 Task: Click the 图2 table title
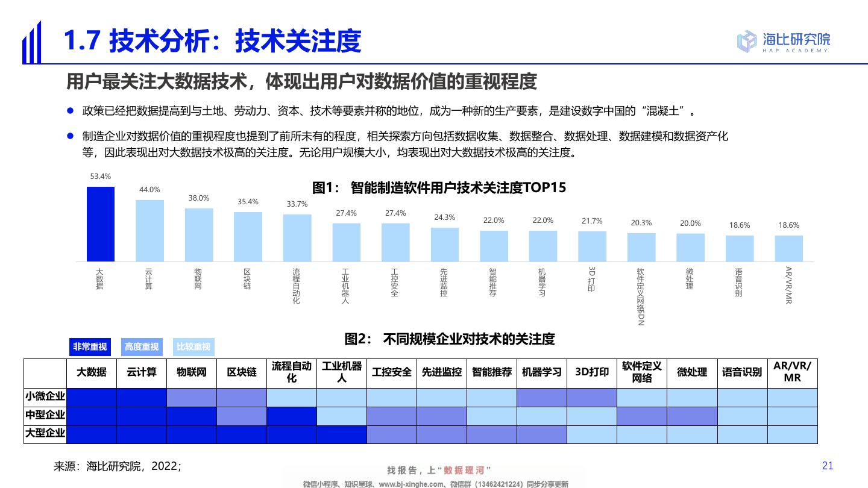(x=449, y=339)
